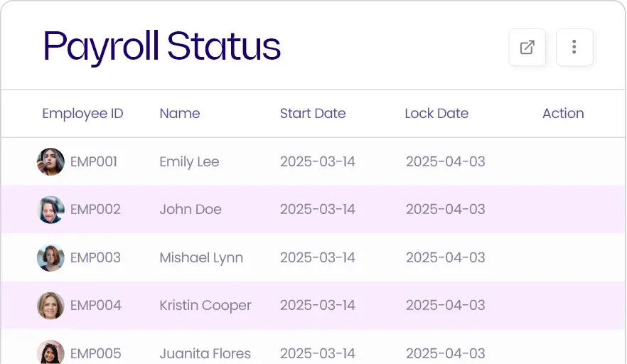Click the open in new window icon
This screenshot has height=364, width=627.
click(x=527, y=48)
